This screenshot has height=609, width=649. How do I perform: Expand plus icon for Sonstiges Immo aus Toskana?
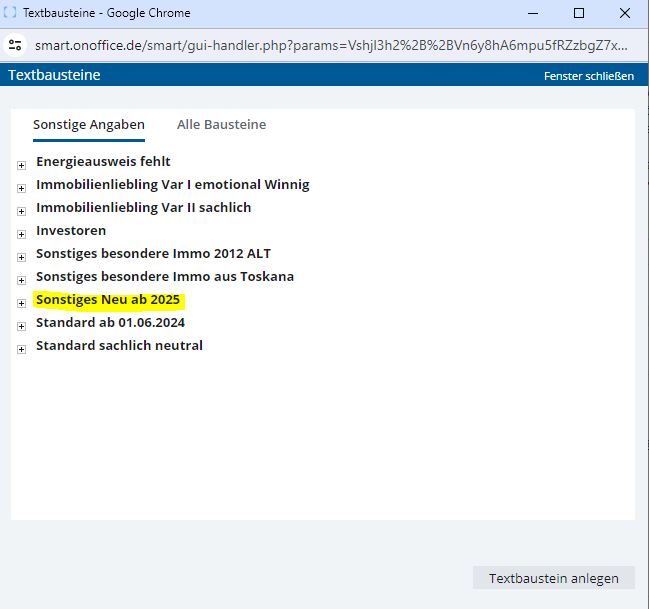pyautogui.click(x=21, y=279)
